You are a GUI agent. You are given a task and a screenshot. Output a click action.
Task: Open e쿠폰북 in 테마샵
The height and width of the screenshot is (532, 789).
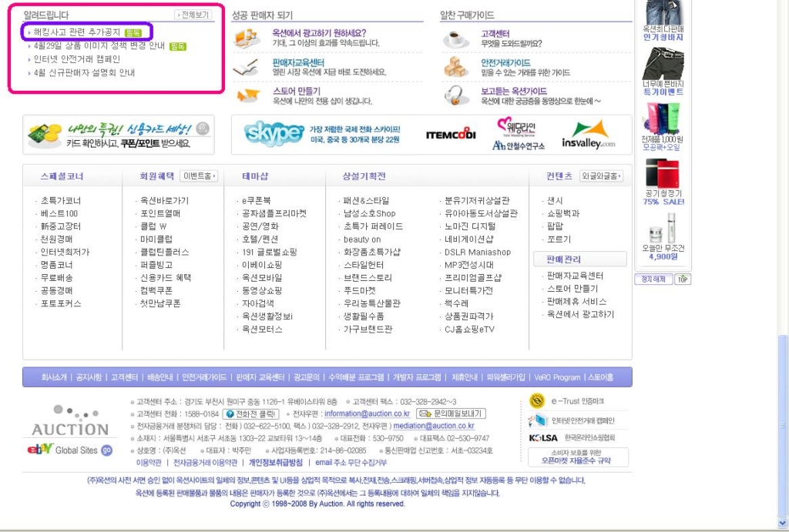(x=256, y=201)
